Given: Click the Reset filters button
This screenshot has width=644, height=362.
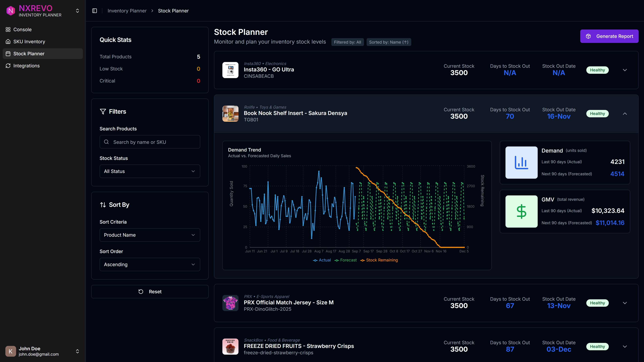Looking at the screenshot, I should (150, 292).
